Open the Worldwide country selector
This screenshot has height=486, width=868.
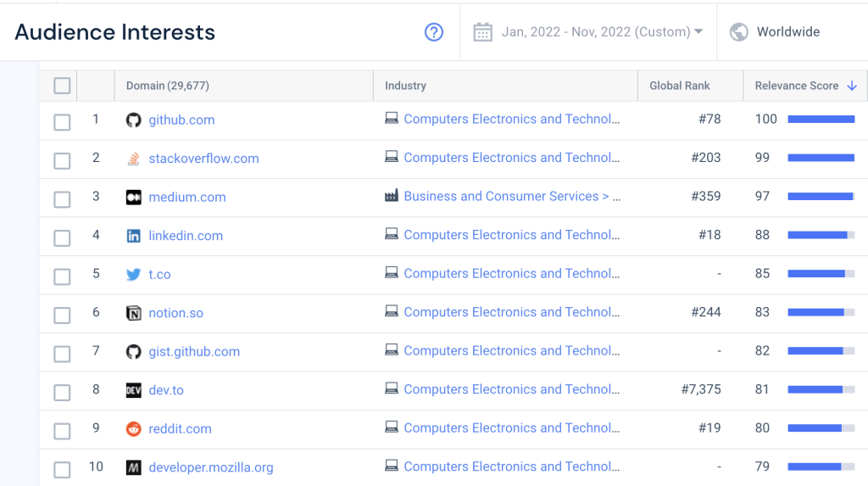click(787, 32)
